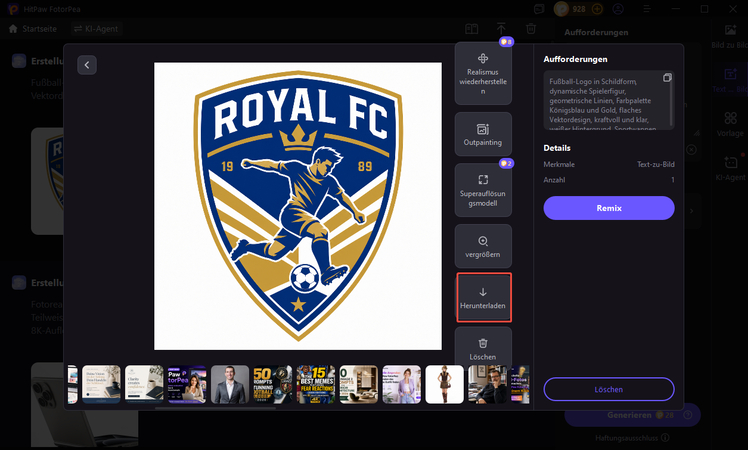Choose Superauflösungsmodell option
The image size is (748, 450).
483,190
